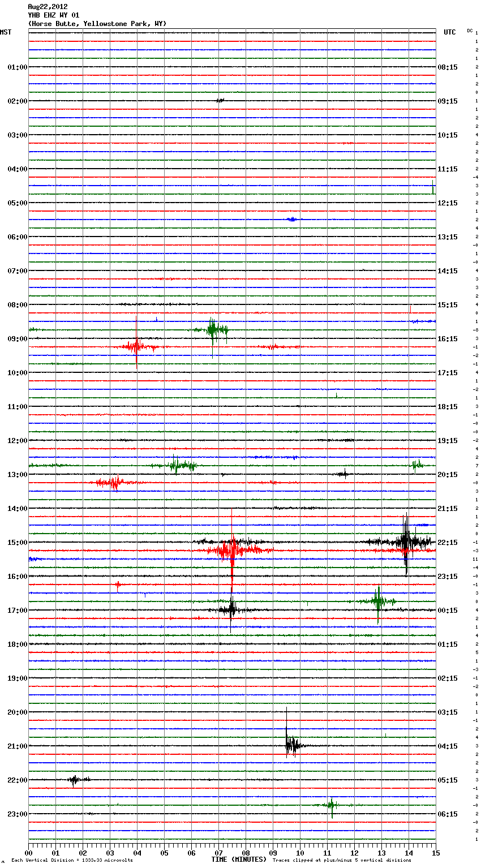The image size is (481, 868).
Task: Click the 05 minute tick label
Action: click(x=164, y=853)
